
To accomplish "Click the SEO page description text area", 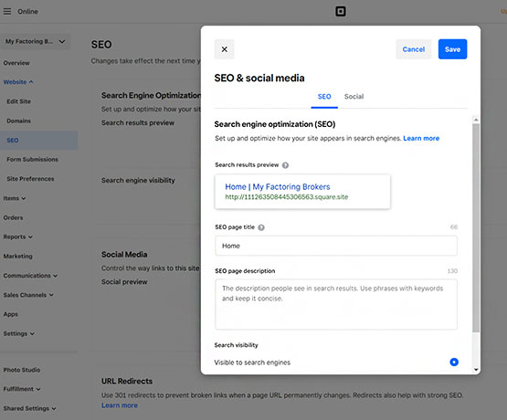I will coord(336,305).
